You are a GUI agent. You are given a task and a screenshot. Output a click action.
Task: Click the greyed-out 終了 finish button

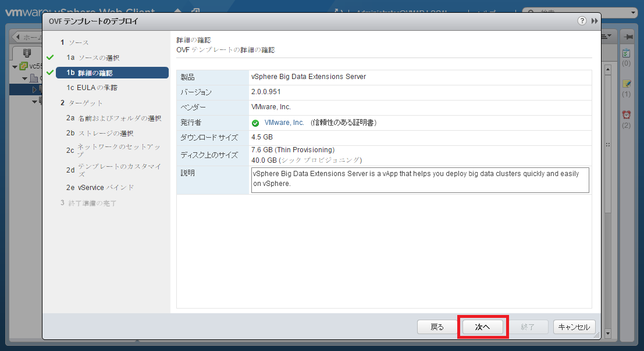(x=528, y=327)
